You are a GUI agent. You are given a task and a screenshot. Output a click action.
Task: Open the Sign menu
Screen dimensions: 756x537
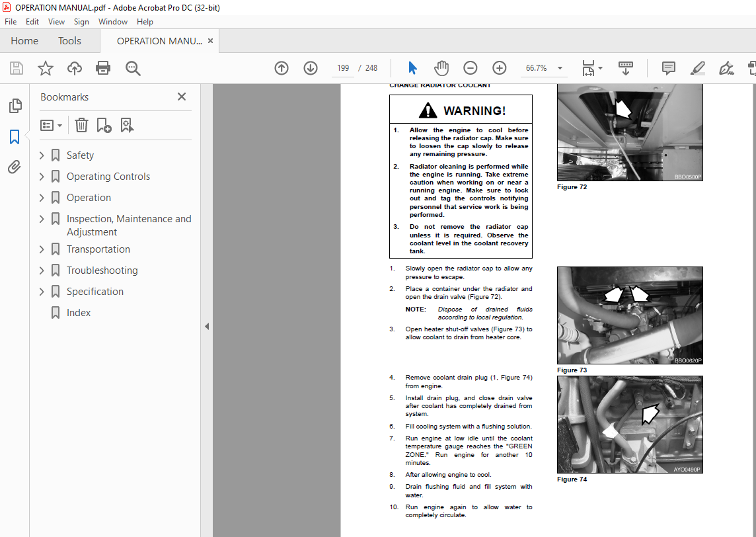(81, 22)
